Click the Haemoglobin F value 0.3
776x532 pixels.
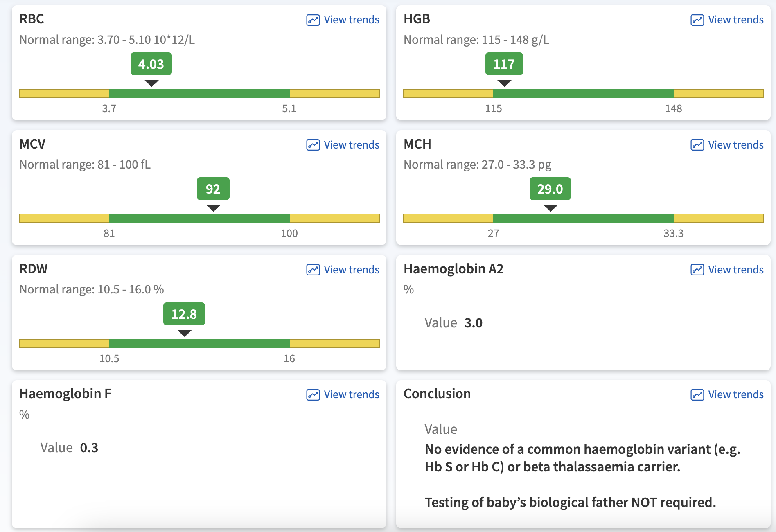[x=89, y=448]
